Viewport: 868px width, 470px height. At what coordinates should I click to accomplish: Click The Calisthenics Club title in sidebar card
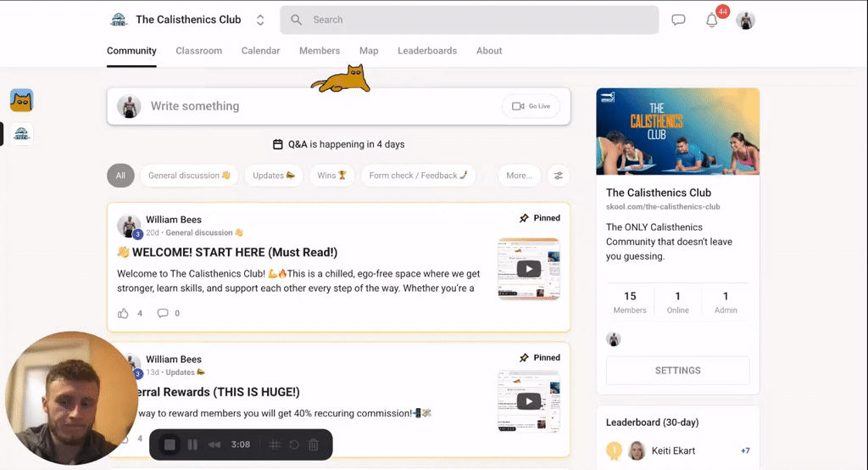(658, 193)
